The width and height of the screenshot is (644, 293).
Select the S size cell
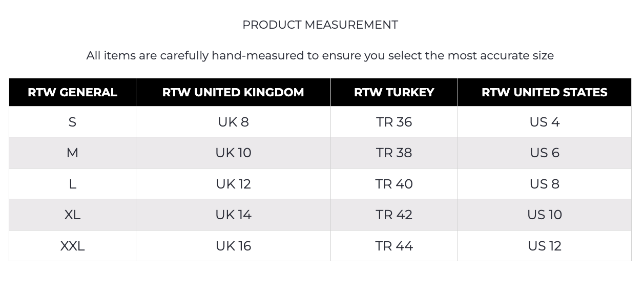point(72,122)
